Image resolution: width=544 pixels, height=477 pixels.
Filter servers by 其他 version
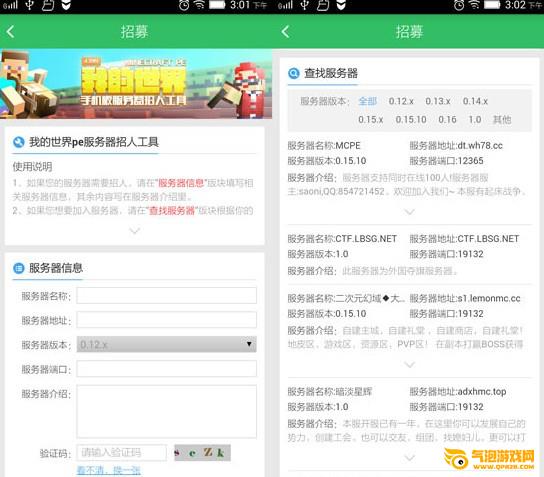tap(502, 120)
